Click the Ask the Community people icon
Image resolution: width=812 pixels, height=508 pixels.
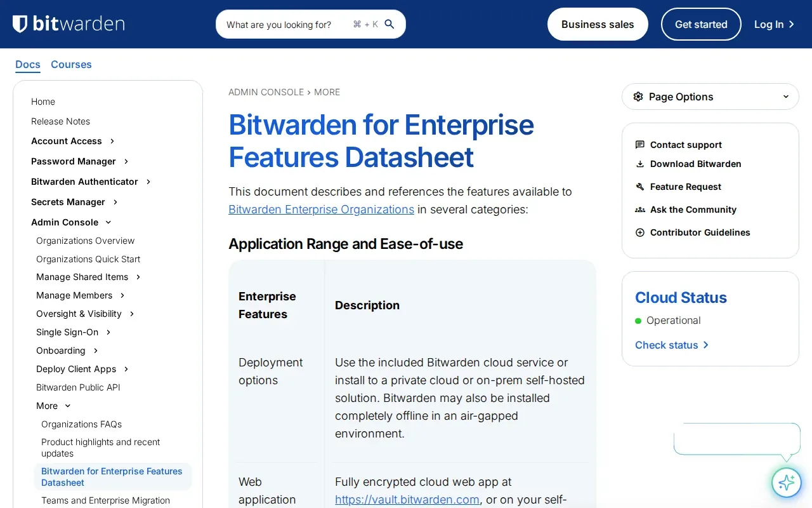640,210
